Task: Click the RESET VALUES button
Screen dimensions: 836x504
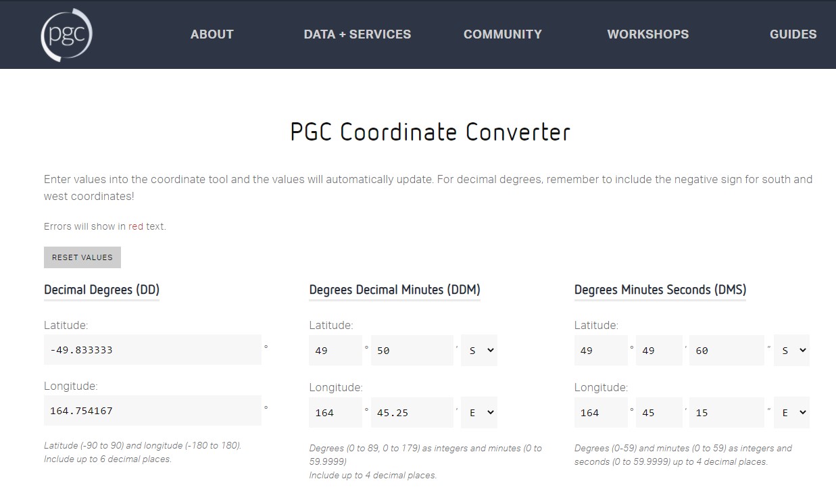Action: 82,257
